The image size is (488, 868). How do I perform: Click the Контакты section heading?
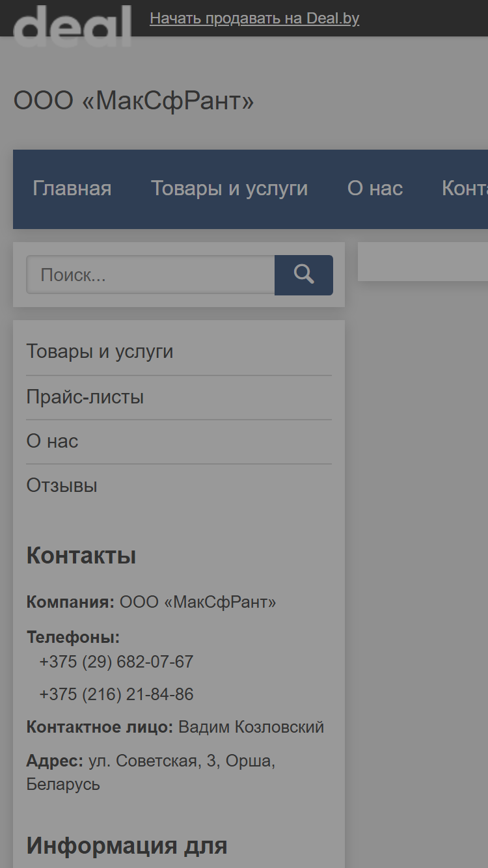81,556
